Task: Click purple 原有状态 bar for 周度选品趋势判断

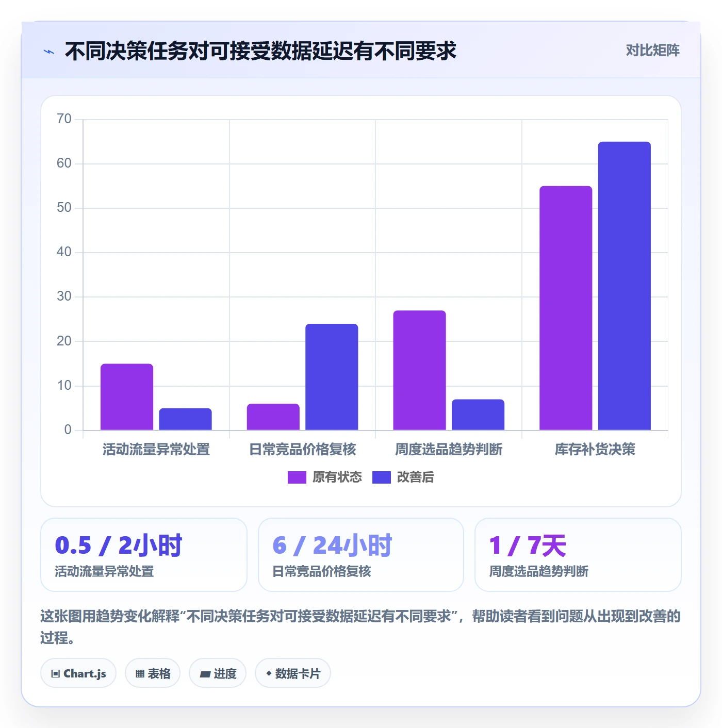Action: click(x=419, y=370)
